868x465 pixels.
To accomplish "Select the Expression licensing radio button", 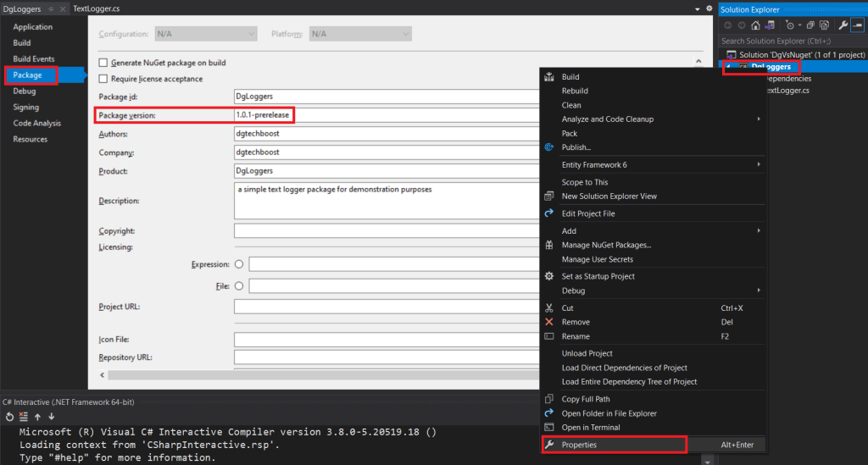I will pyautogui.click(x=238, y=264).
